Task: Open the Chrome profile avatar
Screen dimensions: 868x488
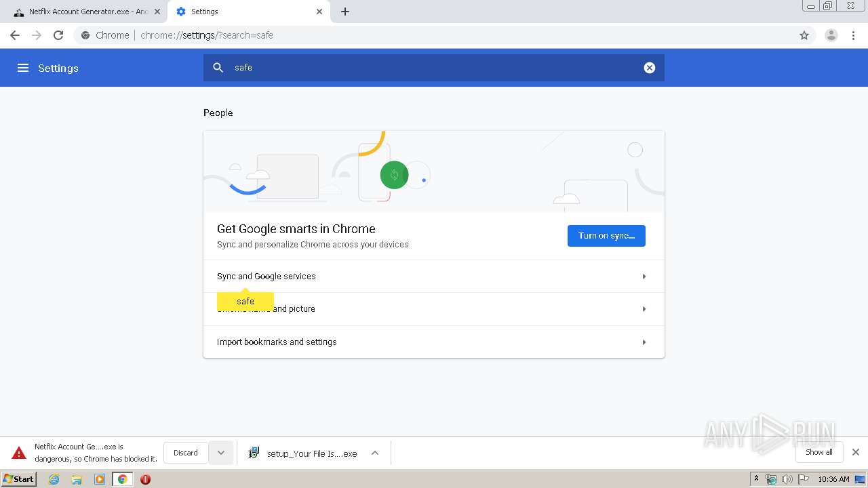Action: 831,35
